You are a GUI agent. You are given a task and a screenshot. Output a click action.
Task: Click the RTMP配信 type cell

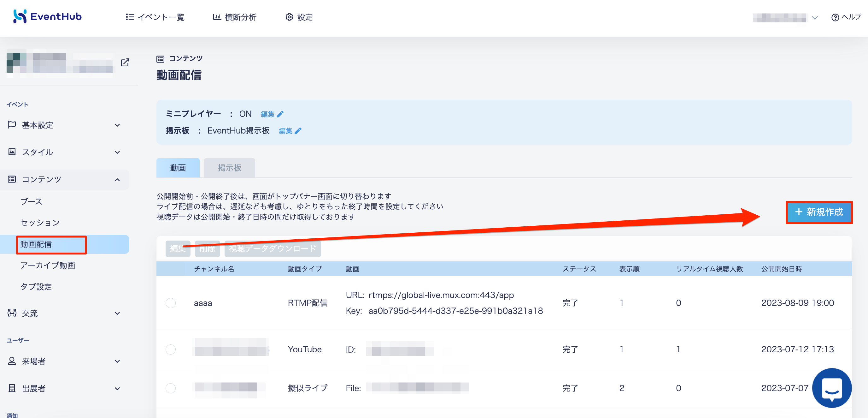coord(307,303)
